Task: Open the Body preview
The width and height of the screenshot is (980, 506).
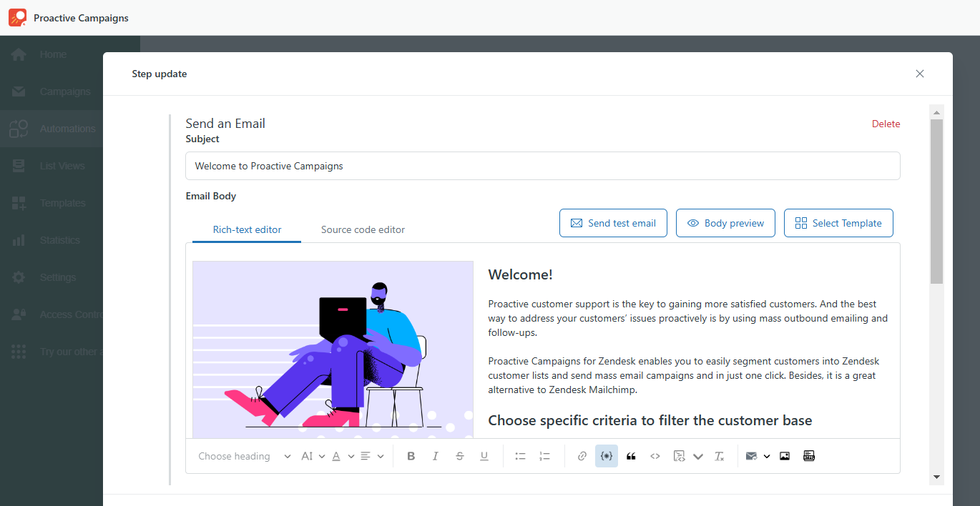Action: (725, 223)
